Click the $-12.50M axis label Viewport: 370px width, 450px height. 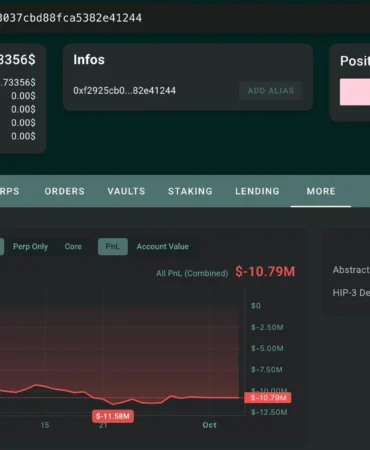coord(269,412)
